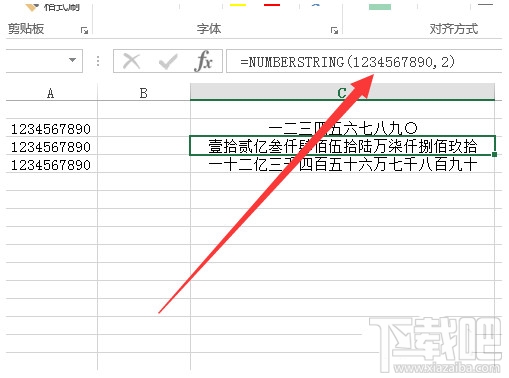Select column A header
The width and height of the screenshot is (509, 378).
click(51, 93)
